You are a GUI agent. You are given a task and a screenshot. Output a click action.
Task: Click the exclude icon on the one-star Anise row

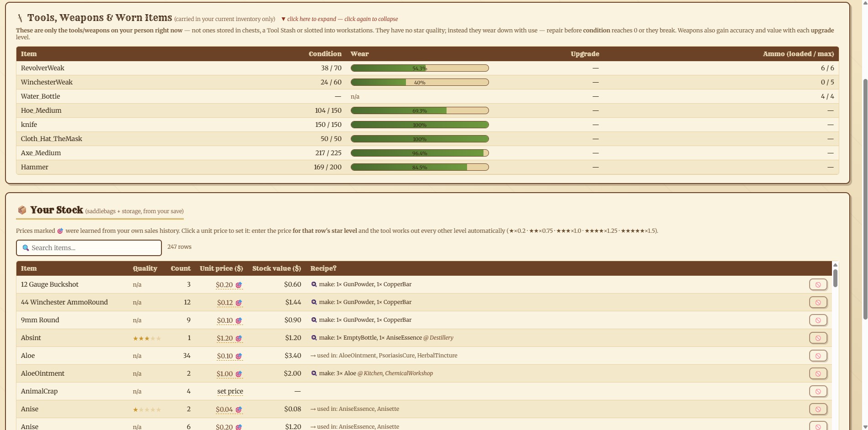[818, 409]
